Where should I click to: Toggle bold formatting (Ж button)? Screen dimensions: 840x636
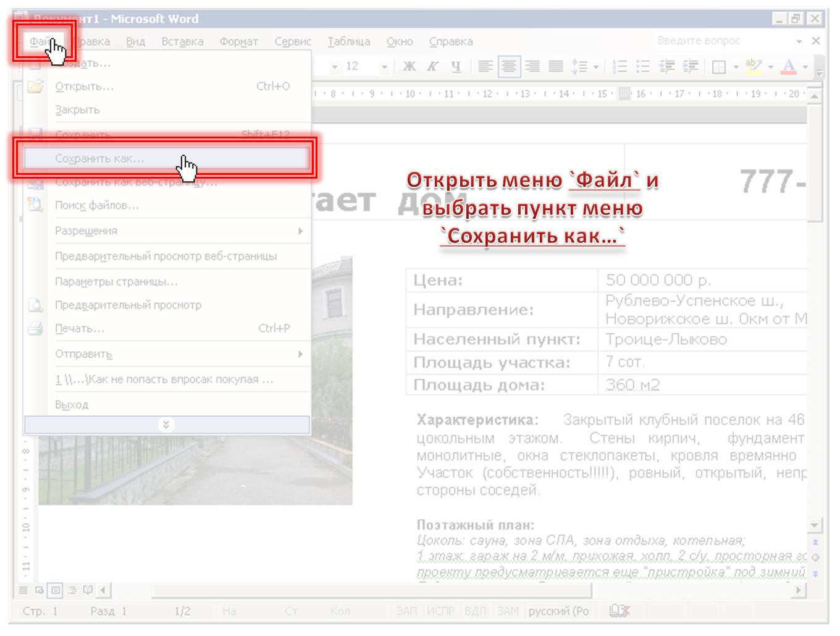point(409,66)
